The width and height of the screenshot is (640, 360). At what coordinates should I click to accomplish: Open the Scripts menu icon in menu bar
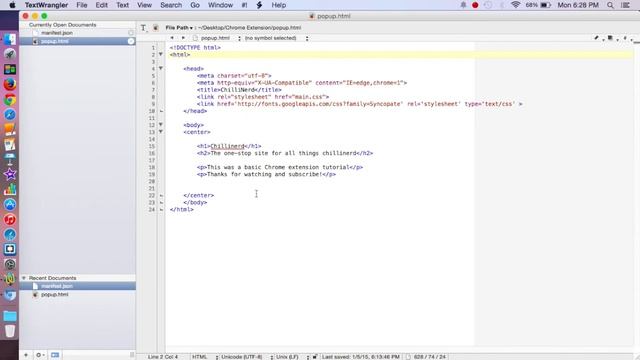[x=259, y=5]
